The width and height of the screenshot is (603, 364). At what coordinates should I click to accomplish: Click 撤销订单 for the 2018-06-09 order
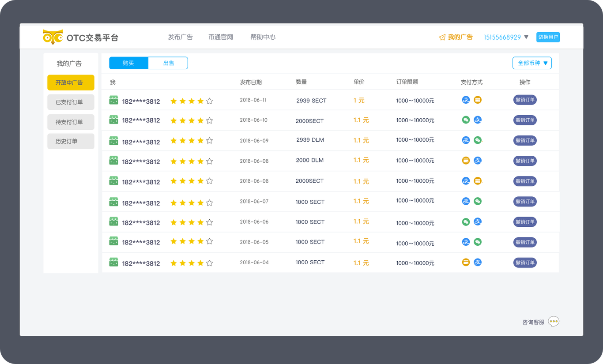click(525, 140)
